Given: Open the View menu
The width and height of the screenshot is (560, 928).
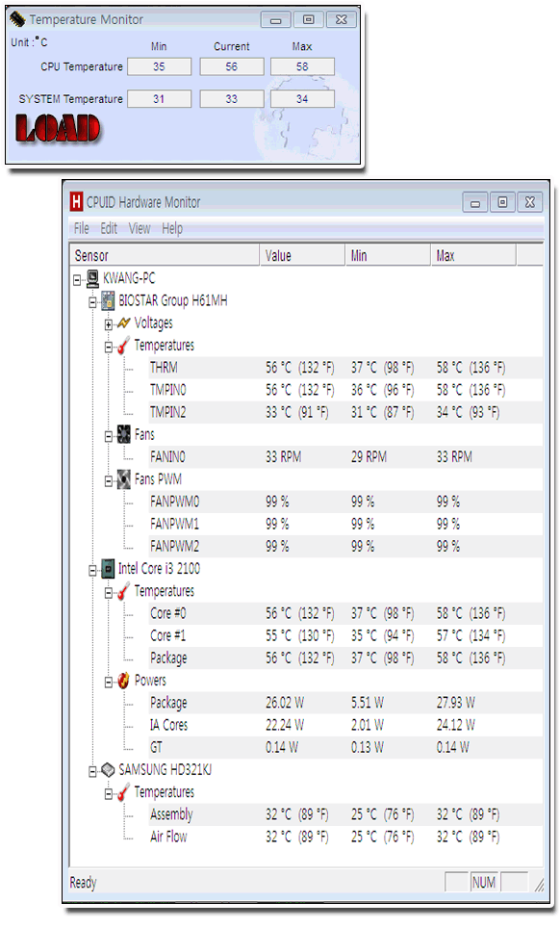Looking at the screenshot, I should [x=140, y=228].
